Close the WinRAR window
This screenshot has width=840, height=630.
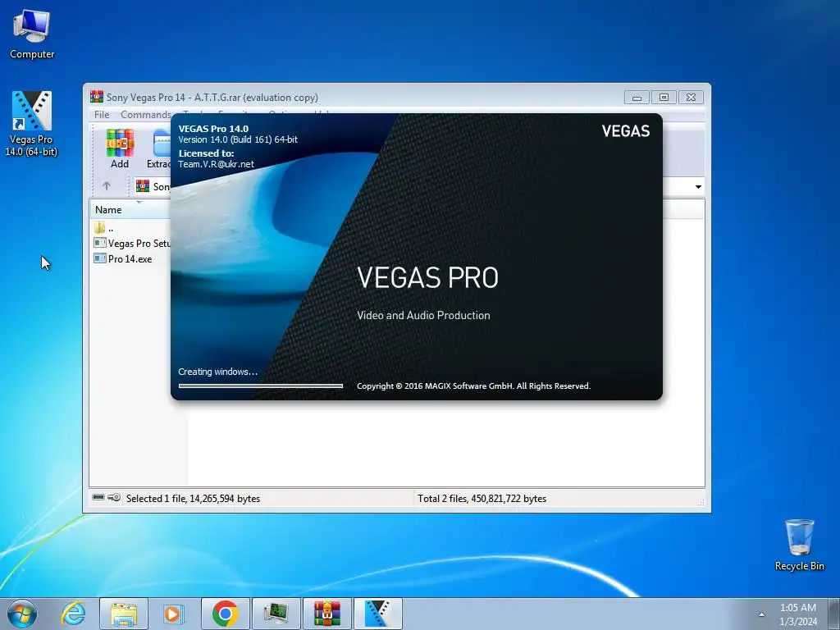tap(691, 98)
